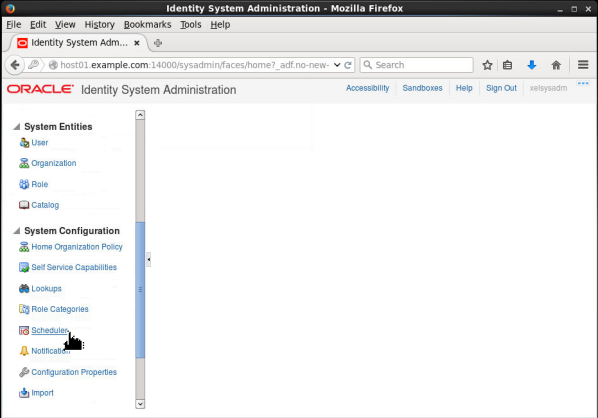Click the Configuration Properties wrench icon
Viewport: 598px width, 418px height.
pyautogui.click(x=24, y=372)
